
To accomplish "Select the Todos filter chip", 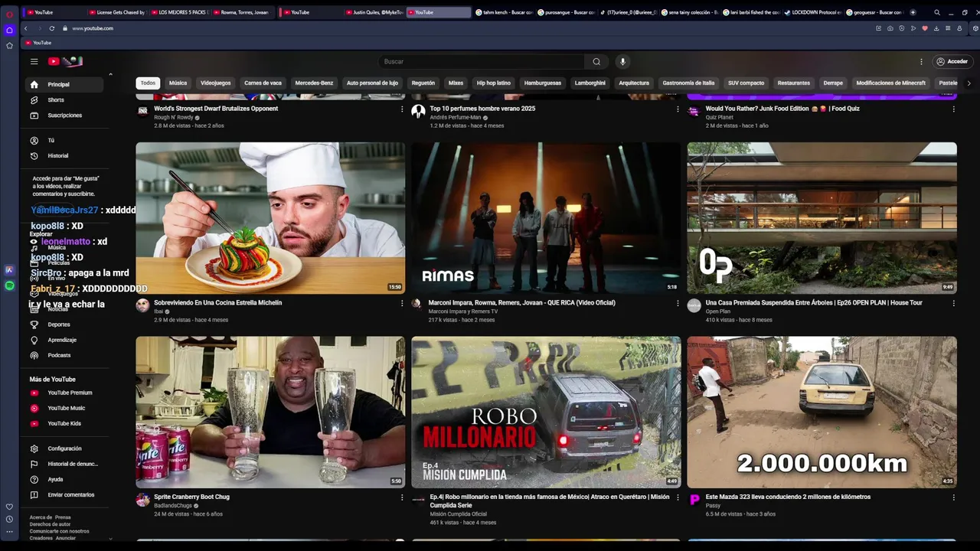I will pos(148,83).
